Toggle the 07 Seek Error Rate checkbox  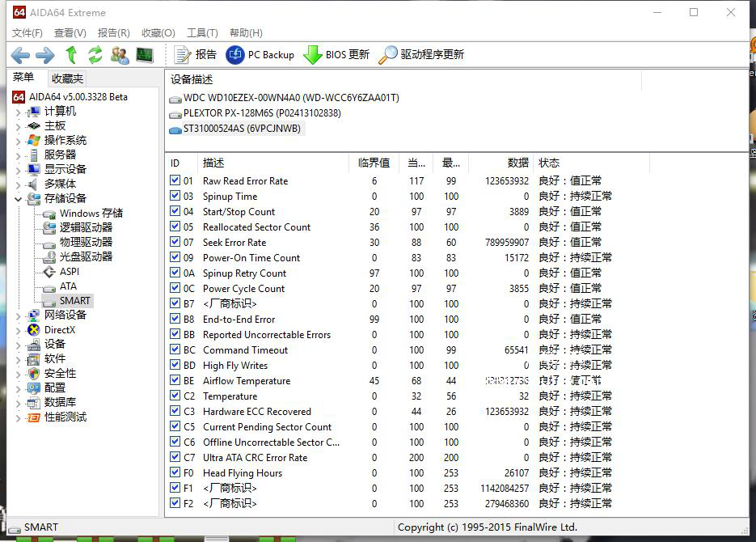click(175, 242)
